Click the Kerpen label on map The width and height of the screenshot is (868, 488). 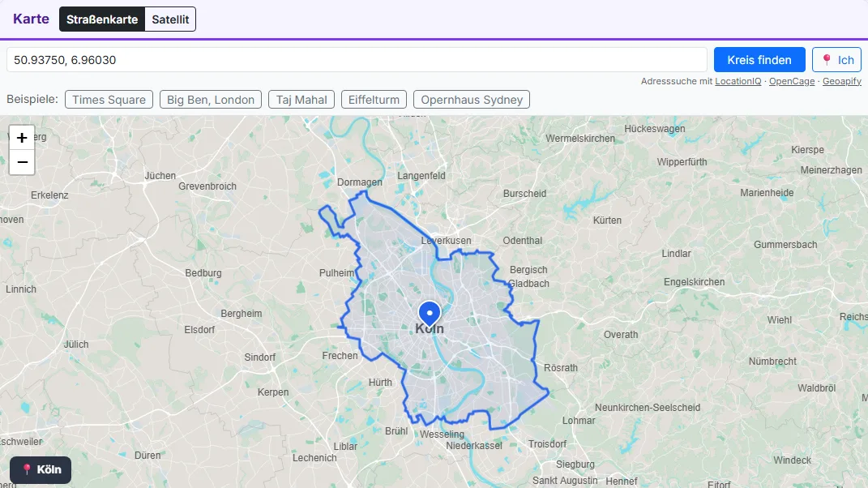pyautogui.click(x=273, y=392)
